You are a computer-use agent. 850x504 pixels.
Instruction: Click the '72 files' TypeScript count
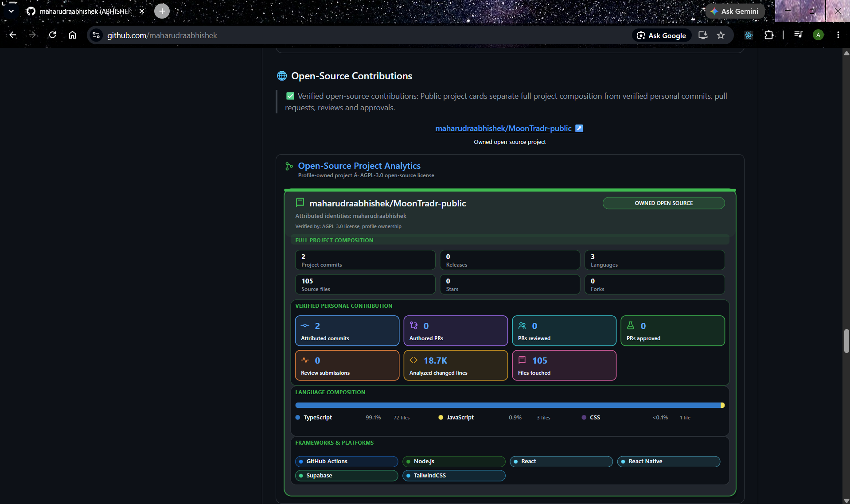coord(402,418)
